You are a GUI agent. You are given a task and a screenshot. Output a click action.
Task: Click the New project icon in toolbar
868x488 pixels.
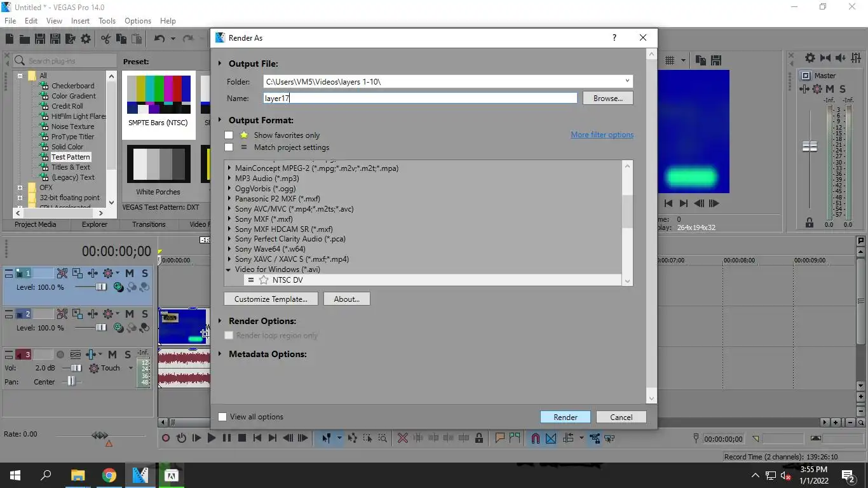10,39
